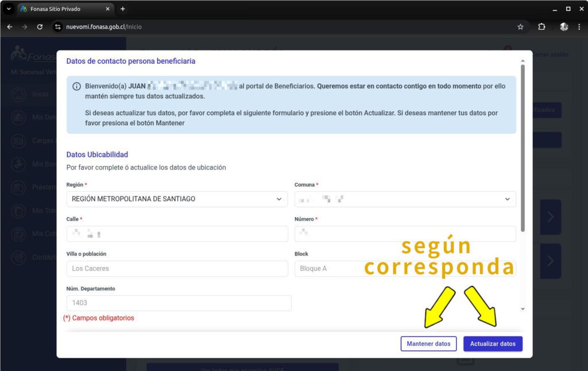Open site information icon in address bar

58,27
